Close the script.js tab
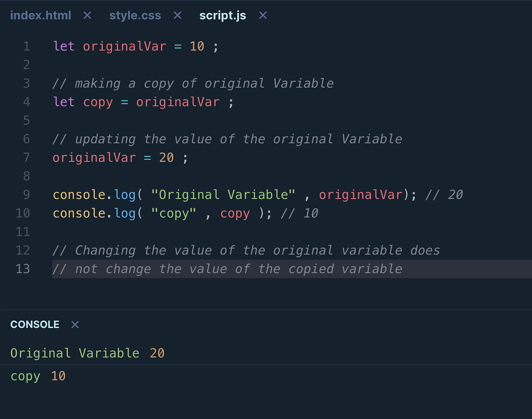 [262, 15]
